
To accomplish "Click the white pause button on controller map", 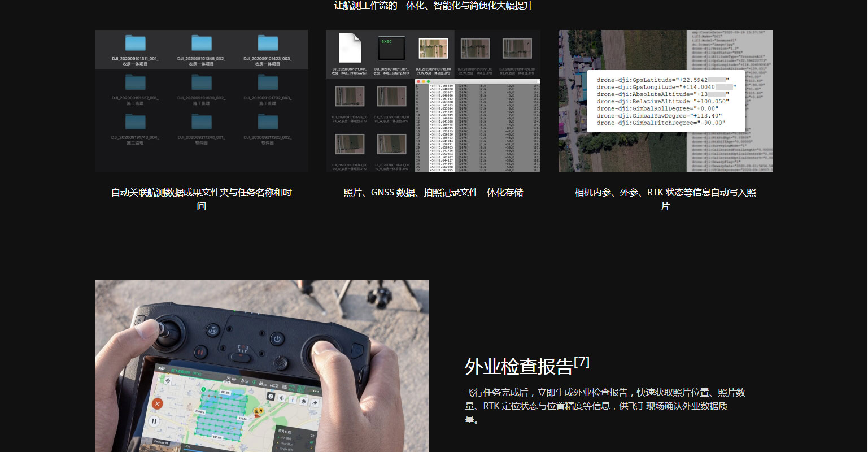I will [x=154, y=421].
